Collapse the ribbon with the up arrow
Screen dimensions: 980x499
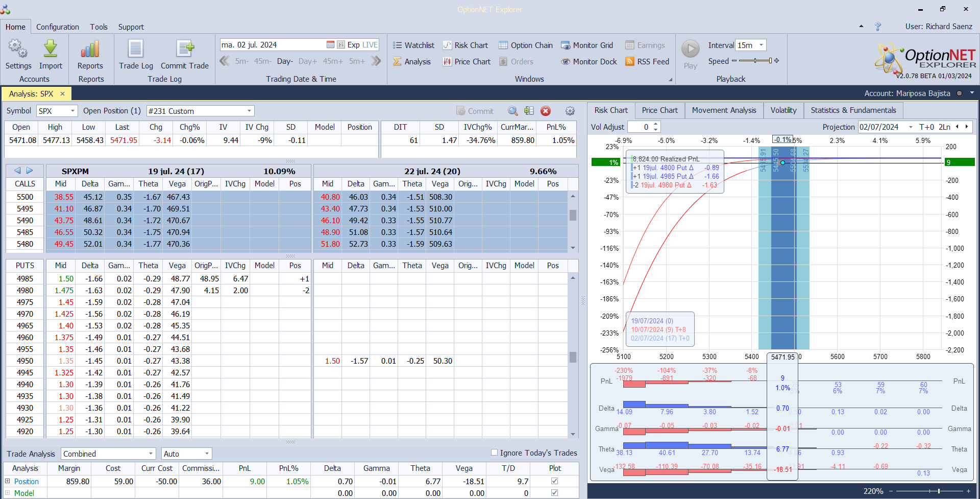pyautogui.click(x=862, y=26)
